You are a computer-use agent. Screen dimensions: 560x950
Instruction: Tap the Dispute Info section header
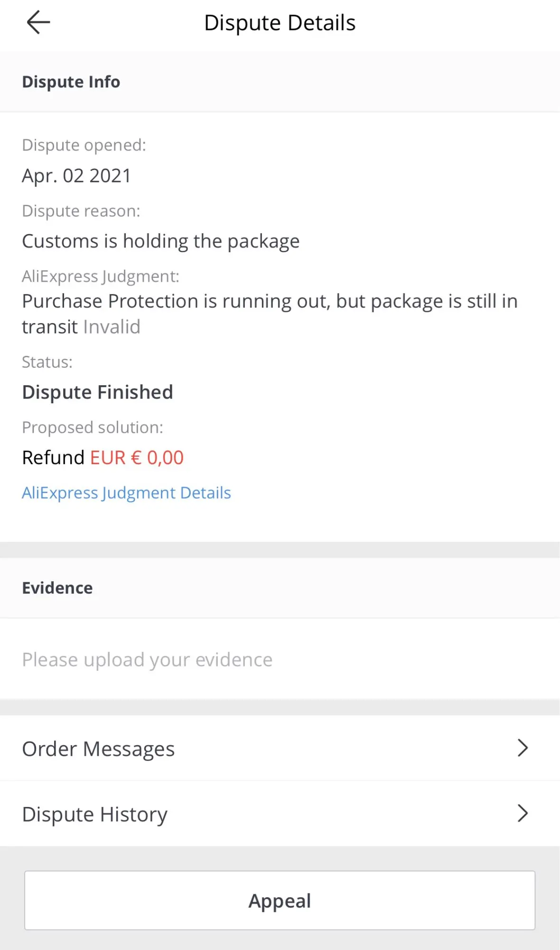click(71, 82)
